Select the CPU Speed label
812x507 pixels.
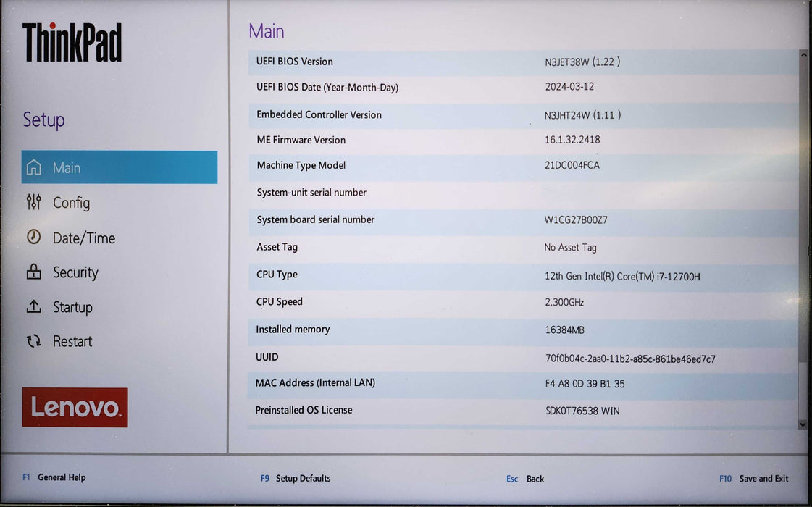coord(279,302)
